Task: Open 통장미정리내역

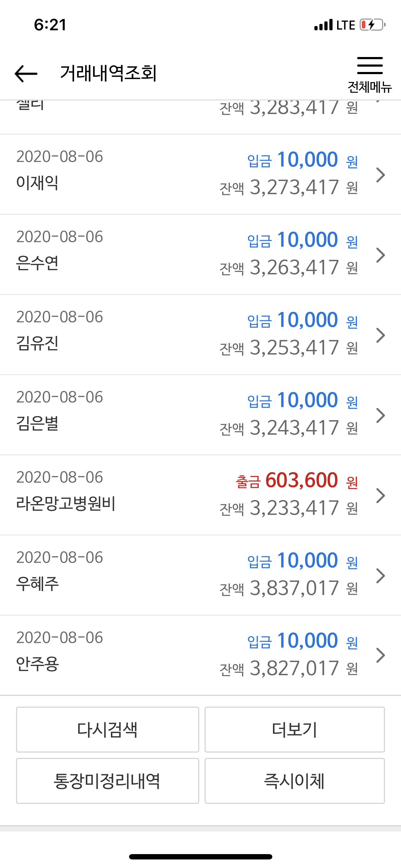Action: [x=108, y=781]
